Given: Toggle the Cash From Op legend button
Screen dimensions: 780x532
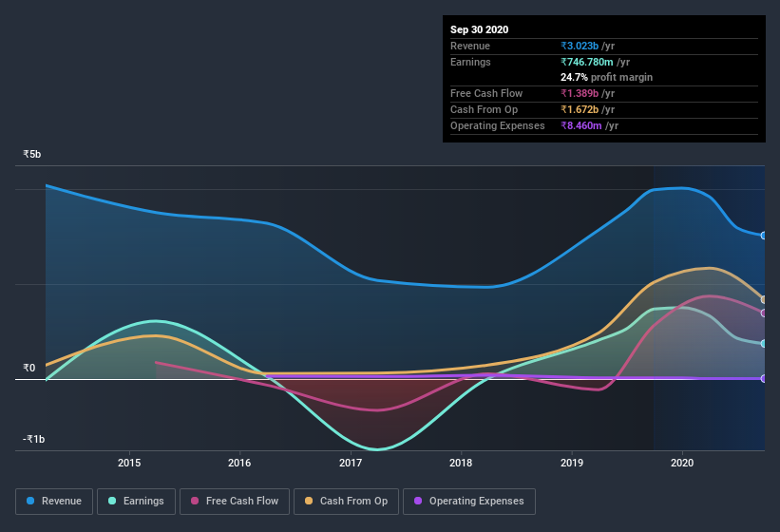Looking at the screenshot, I should [x=346, y=502].
